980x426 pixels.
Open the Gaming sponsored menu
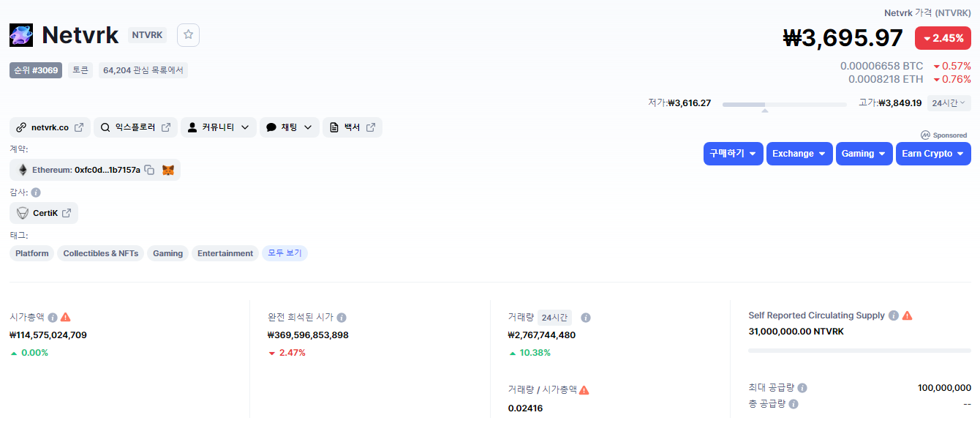tap(864, 154)
